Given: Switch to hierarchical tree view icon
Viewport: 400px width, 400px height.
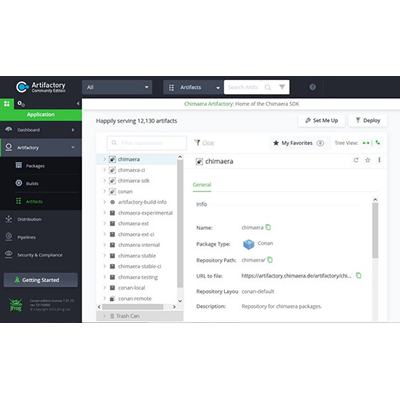Looking at the screenshot, I should click(x=378, y=143).
